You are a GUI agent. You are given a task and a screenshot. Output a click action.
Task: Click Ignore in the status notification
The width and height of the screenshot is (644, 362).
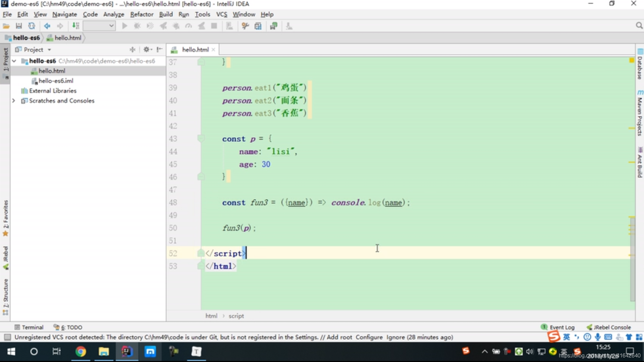(395, 337)
